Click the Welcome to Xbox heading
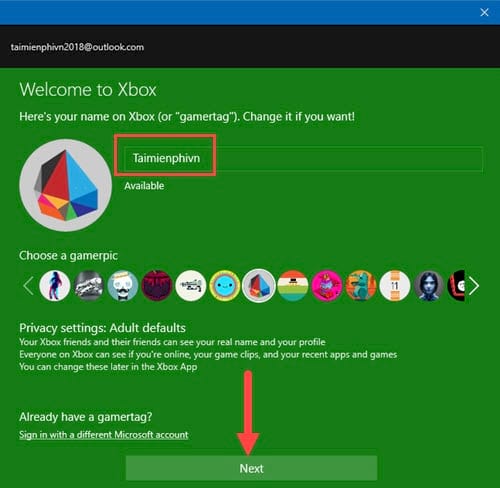This screenshot has height=488, width=500. pos(88,90)
